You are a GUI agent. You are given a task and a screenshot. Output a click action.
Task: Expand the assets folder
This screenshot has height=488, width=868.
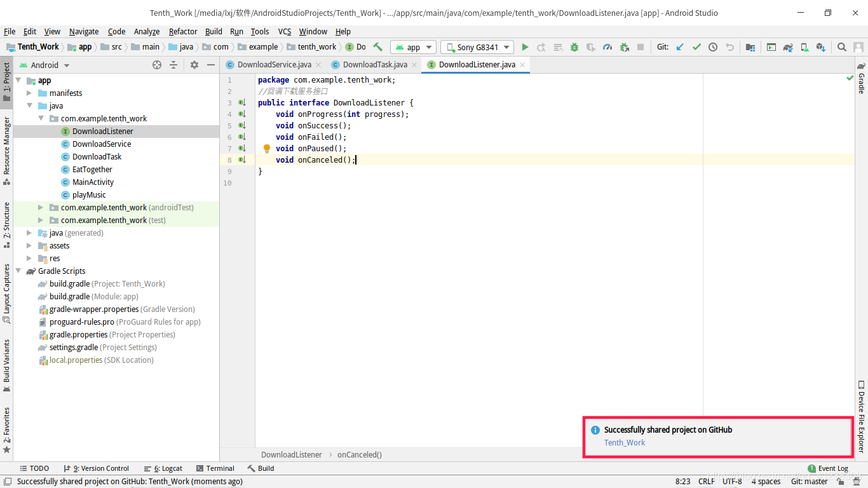coord(29,246)
